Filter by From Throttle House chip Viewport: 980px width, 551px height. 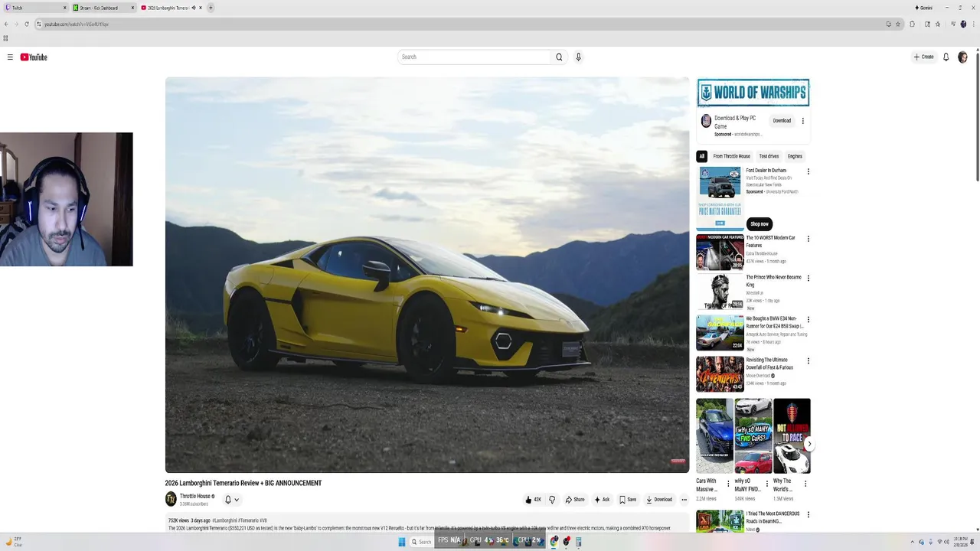pos(732,156)
